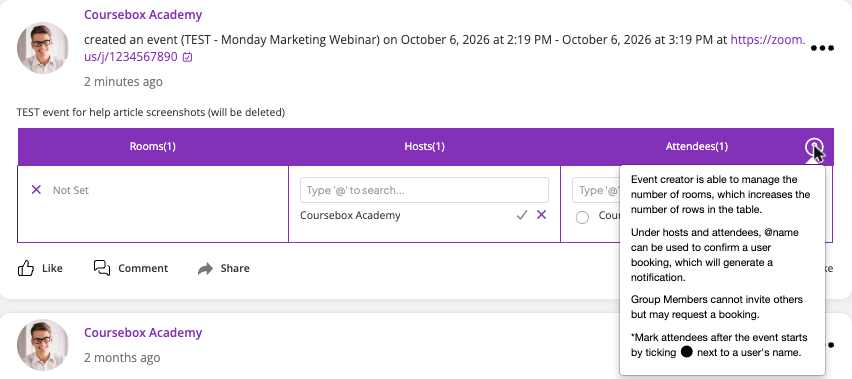This screenshot has width=852, height=379.
Task: Open the three-dot menu on event post
Action: (822, 48)
